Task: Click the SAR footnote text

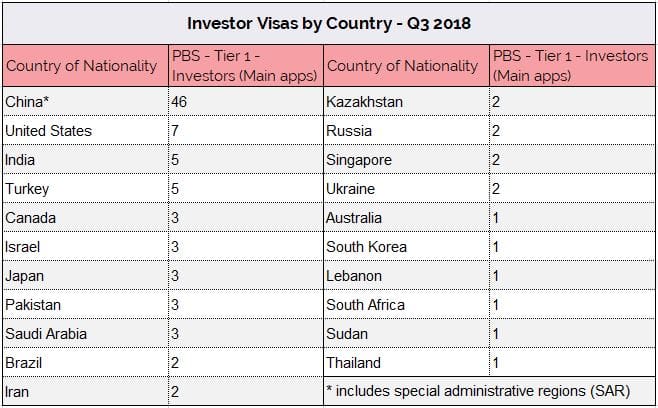Action: tap(478, 391)
